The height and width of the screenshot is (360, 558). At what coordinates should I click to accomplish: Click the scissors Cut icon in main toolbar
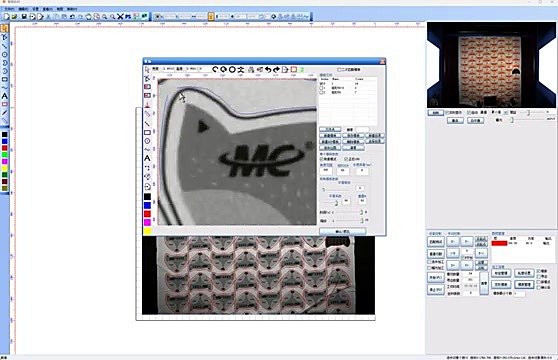pos(48,16)
